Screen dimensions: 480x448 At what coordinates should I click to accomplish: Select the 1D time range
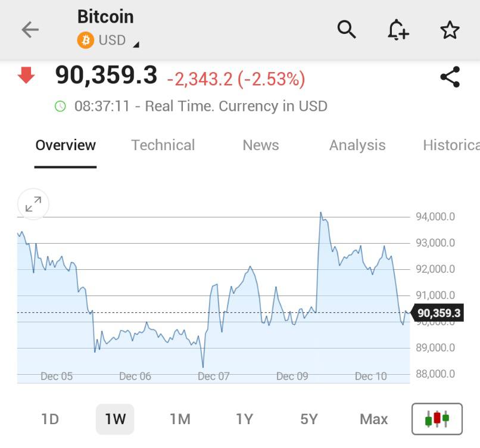[x=50, y=419]
